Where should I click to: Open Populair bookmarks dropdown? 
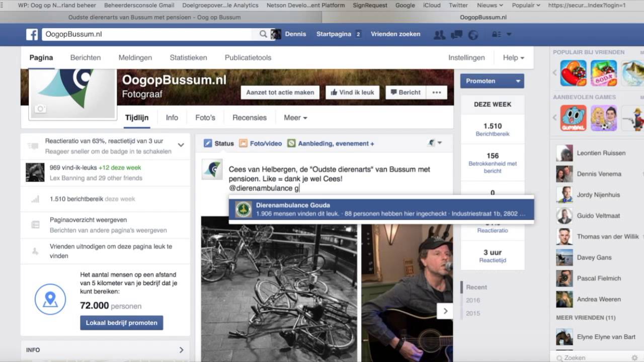526,5
